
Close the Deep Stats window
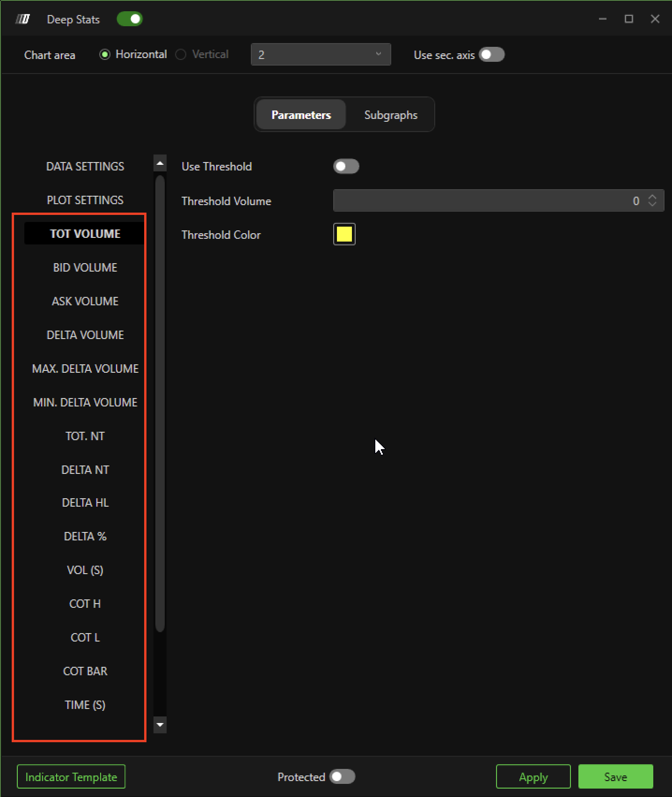(655, 19)
